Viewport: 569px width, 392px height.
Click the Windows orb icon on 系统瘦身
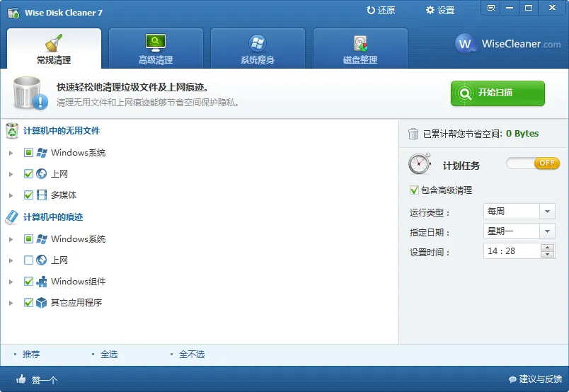pos(258,43)
